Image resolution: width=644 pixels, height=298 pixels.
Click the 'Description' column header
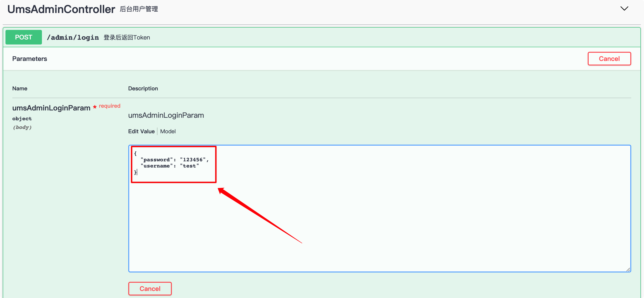[x=143, y=88]
